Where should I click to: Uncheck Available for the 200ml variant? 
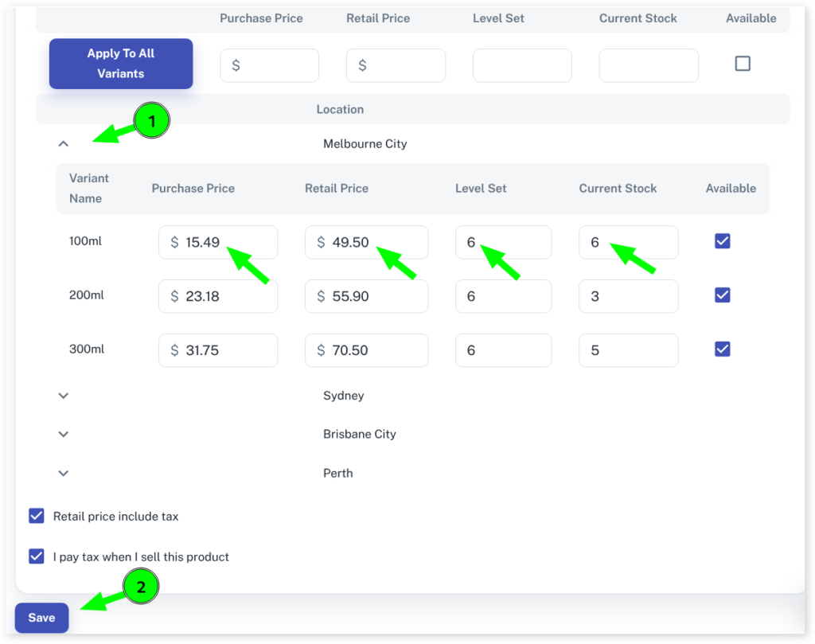coord(722,295)
